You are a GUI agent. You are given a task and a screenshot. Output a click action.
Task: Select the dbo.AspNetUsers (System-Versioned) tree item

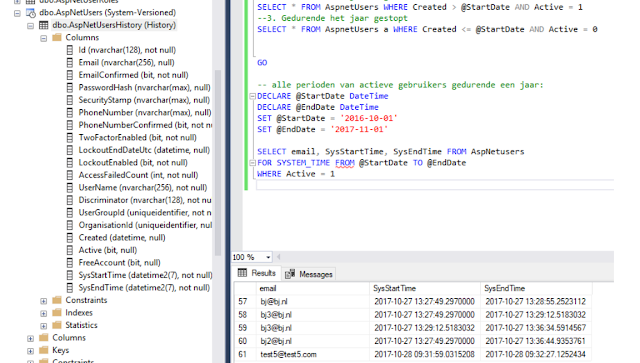pos(108,13)
